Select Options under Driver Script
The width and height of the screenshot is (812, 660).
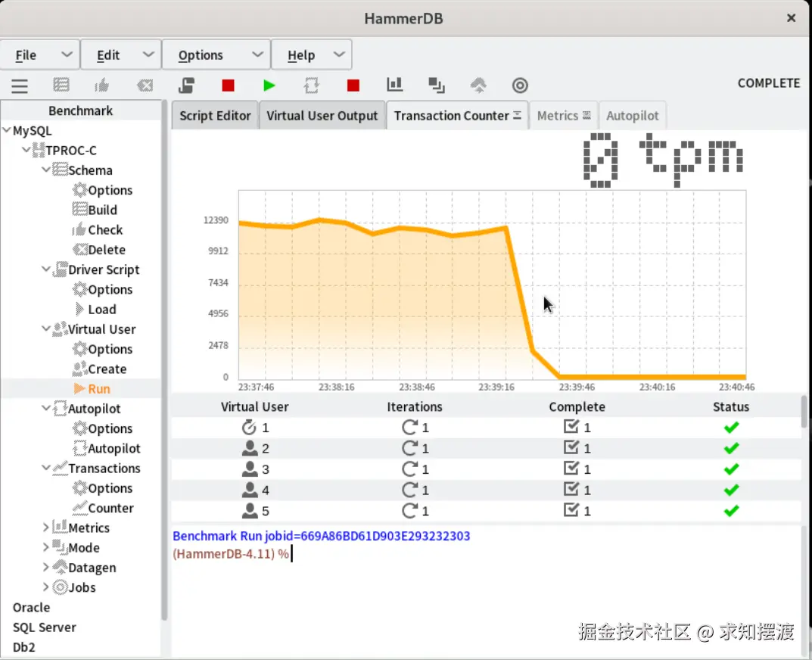pos(102,289)
